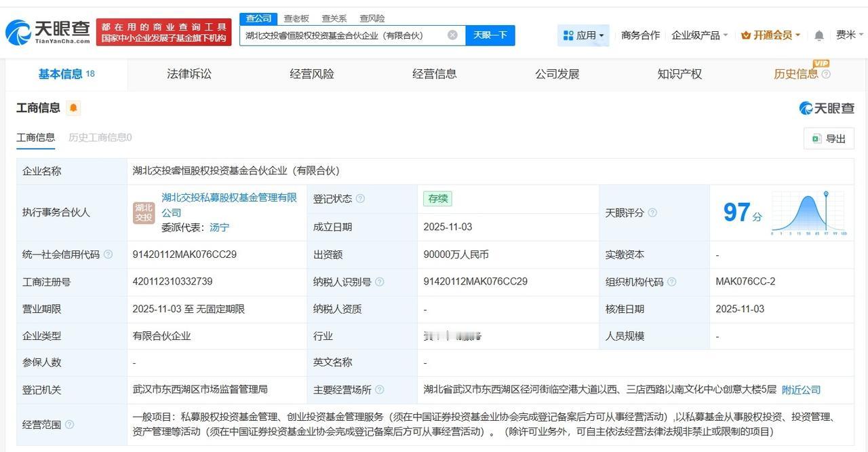Open notifications with the bell icon
This screenshot has width=868, height=452.
819,35
